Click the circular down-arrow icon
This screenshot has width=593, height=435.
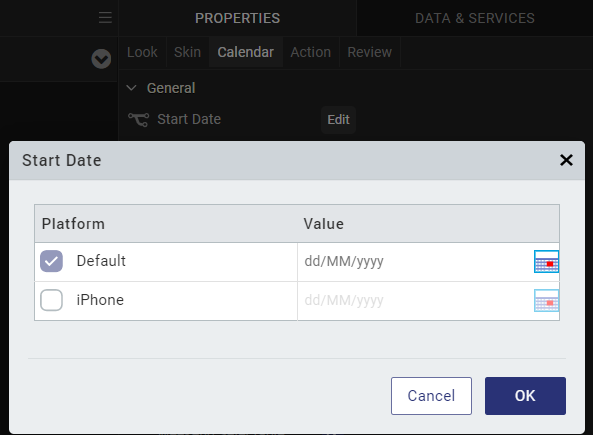pyautogui.click(x=101, y=59)
